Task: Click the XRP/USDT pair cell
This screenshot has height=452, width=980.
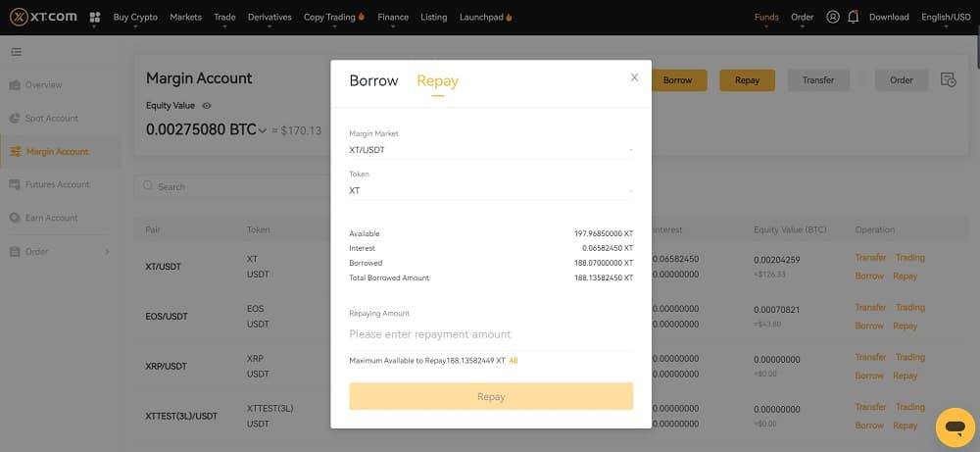Action: click(x=167, y=367)
